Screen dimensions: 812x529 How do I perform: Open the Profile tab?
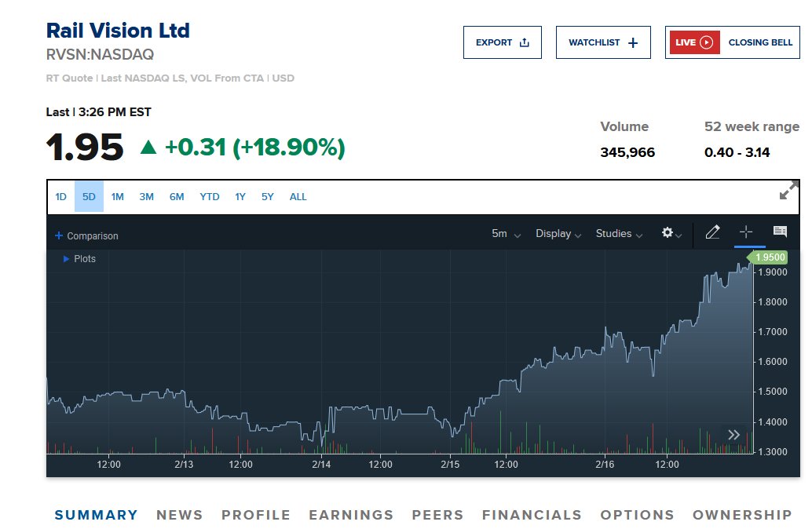(256, 515)
